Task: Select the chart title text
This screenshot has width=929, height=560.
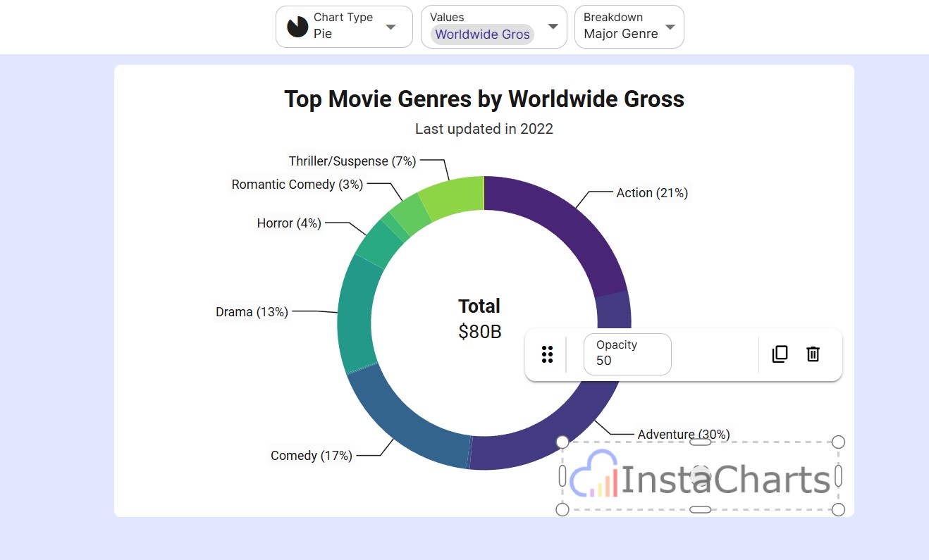Action: pyautogui.click(x=484, y=99)
